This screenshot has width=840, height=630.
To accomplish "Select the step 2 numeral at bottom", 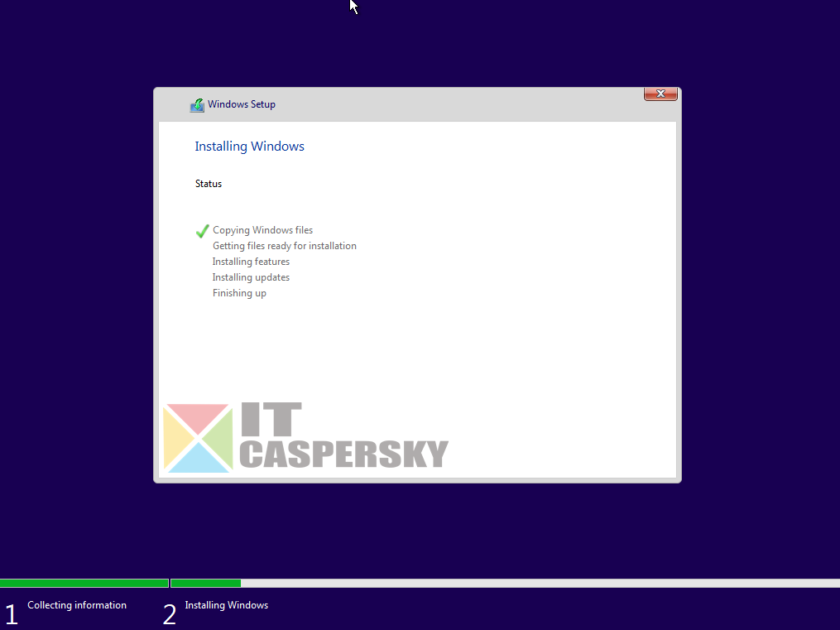I will click(x=169, y=613).
